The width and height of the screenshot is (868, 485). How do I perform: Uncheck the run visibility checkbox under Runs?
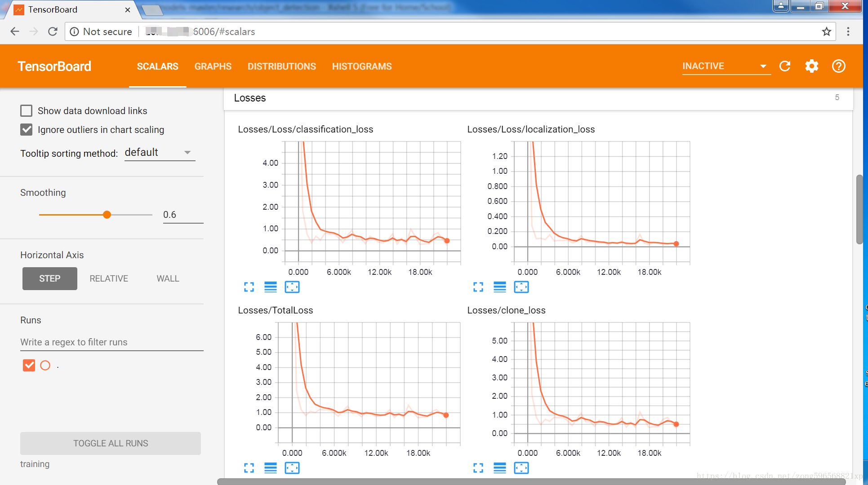pyautogui.click(x=29, y=365)
